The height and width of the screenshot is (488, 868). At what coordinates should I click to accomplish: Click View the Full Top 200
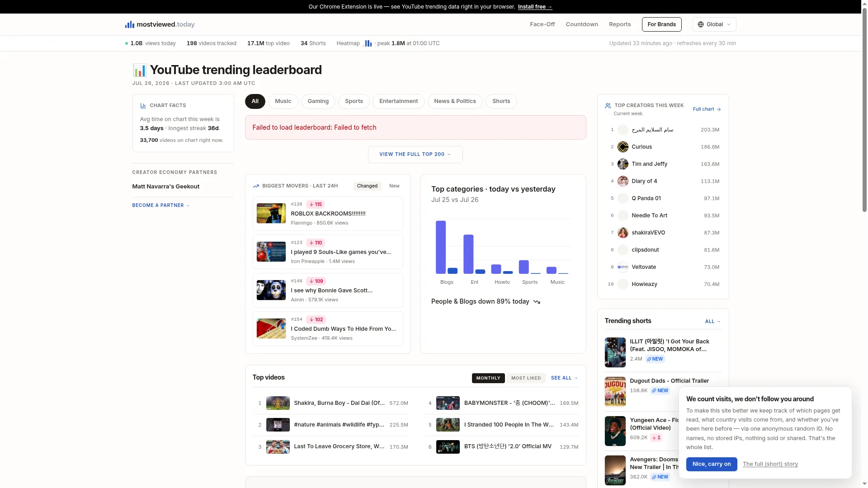415,155
